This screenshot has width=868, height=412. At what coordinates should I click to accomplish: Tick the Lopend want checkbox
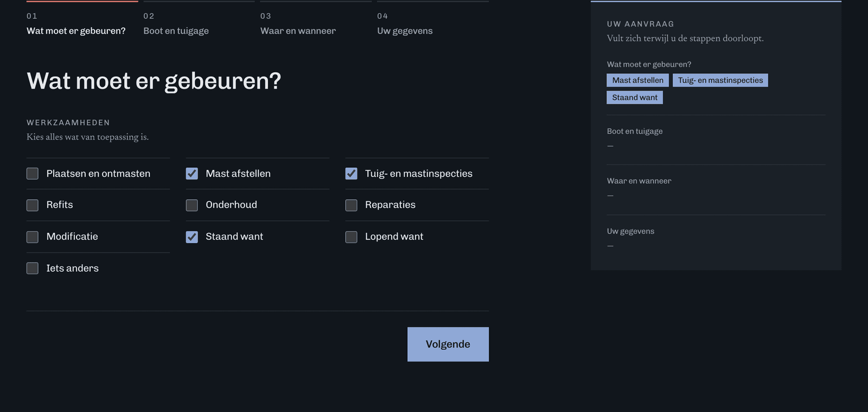(352, 237)
